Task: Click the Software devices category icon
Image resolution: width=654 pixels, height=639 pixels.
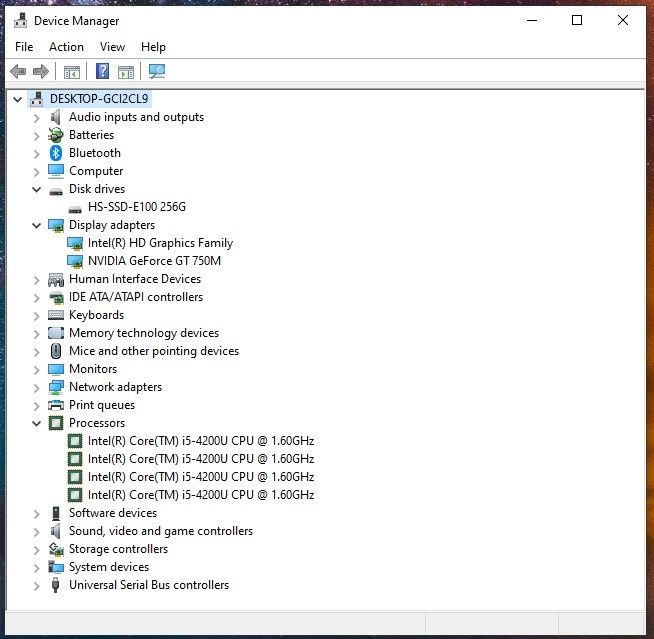Action: (55, 513)
